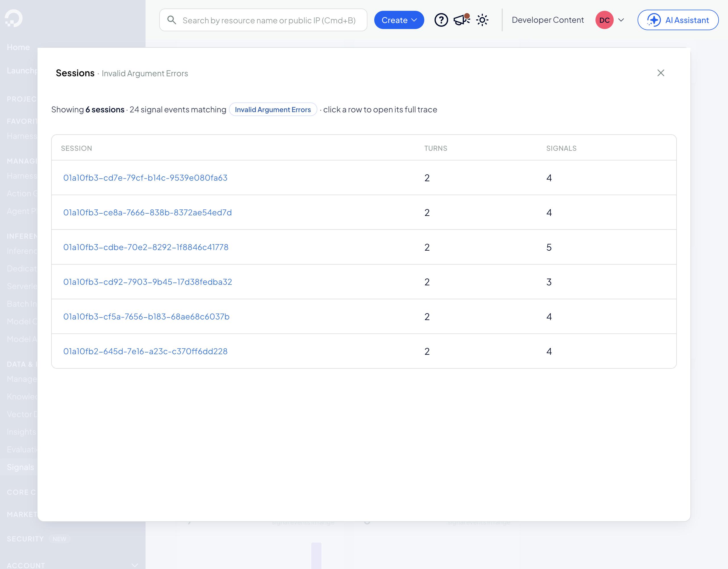
Task: Click the DC avatar
Action: pyautogui.click(x=604, y=20)
